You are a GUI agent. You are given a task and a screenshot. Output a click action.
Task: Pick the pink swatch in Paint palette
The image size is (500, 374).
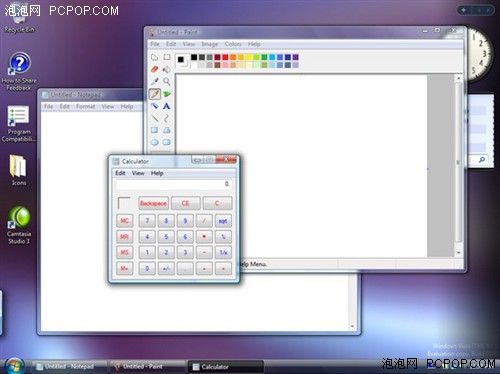coord(225,65)
